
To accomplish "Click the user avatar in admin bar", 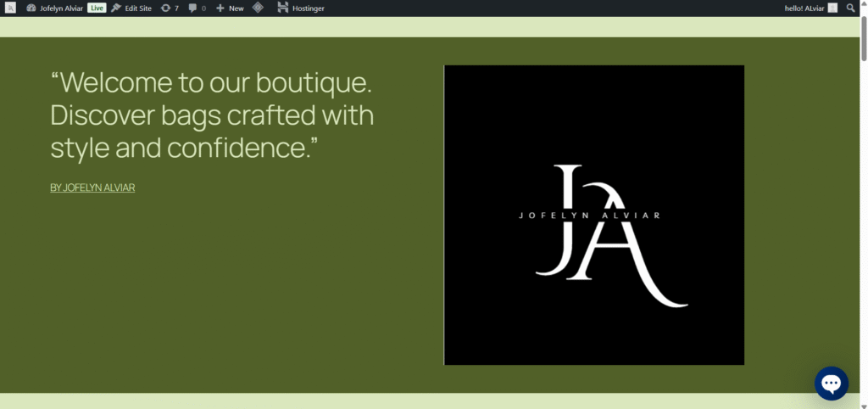I will 832,8.
